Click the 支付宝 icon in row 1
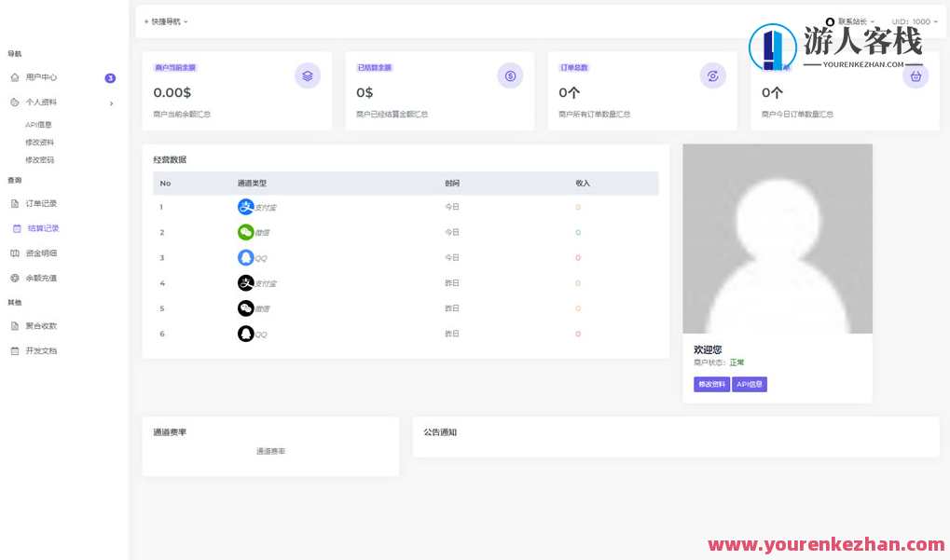The image size is (950, 560). tap(245, 206)
